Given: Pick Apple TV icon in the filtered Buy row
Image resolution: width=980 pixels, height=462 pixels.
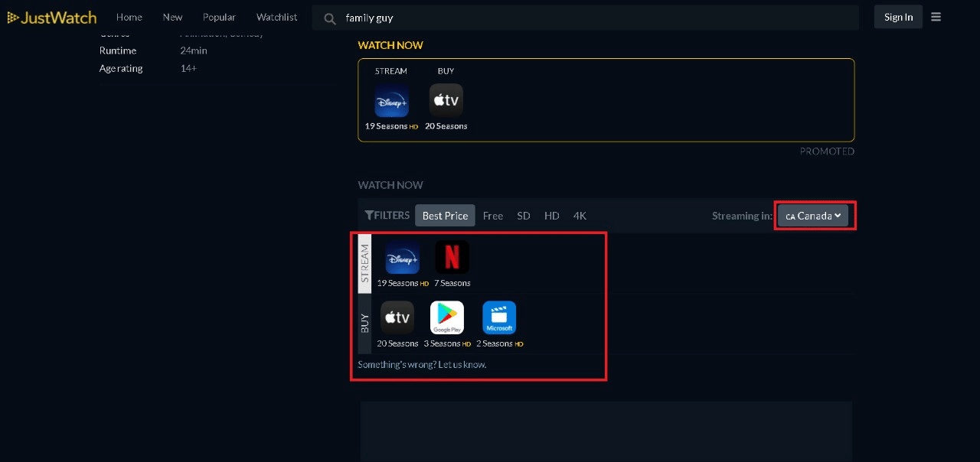Looking at the screenshot, I should 397,317.
